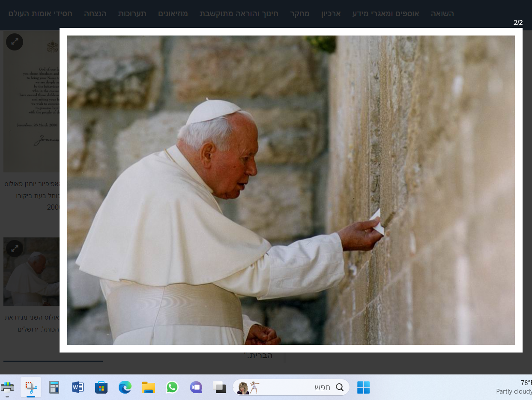
Task: Select the השואה menu item
Action: pos(442,14)
